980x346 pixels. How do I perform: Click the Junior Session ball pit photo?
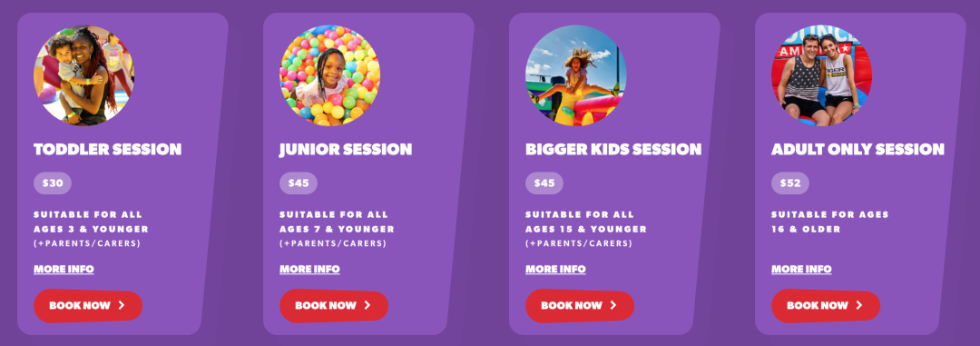coord(329,75)
